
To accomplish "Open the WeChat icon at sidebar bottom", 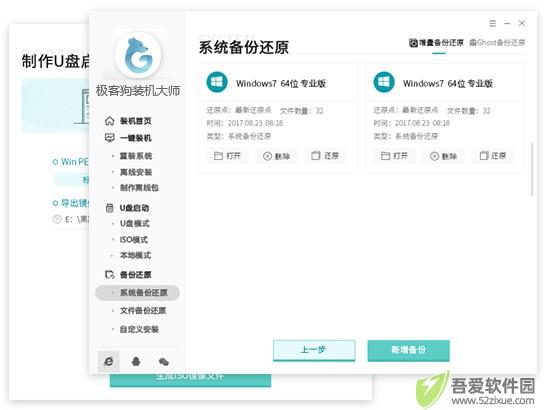I will point(163,362).
